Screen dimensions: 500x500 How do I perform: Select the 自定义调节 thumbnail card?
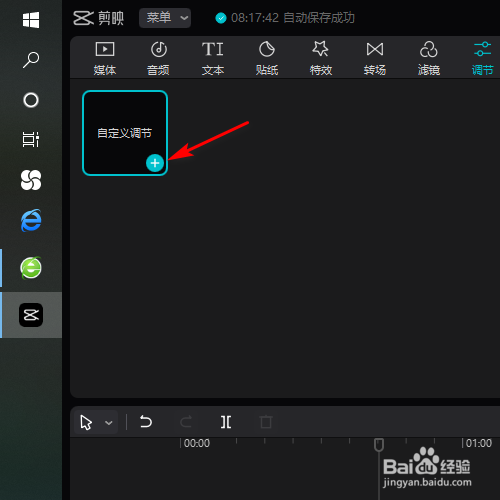[125, 133]
